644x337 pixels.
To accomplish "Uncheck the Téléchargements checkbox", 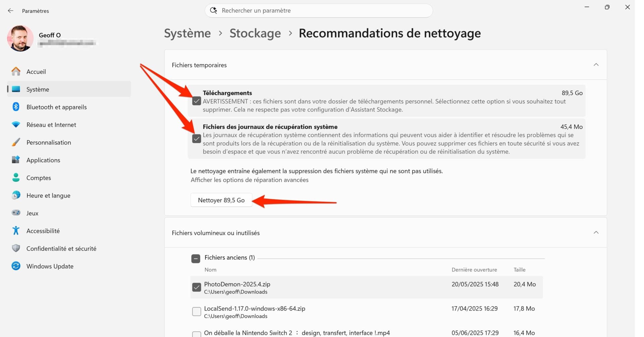I will click(x=196, y=101).
